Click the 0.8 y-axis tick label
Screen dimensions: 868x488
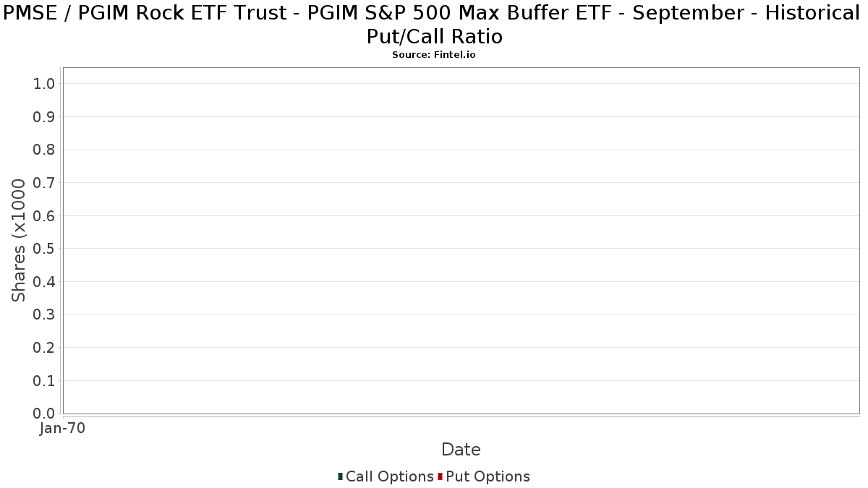[44, 150]
